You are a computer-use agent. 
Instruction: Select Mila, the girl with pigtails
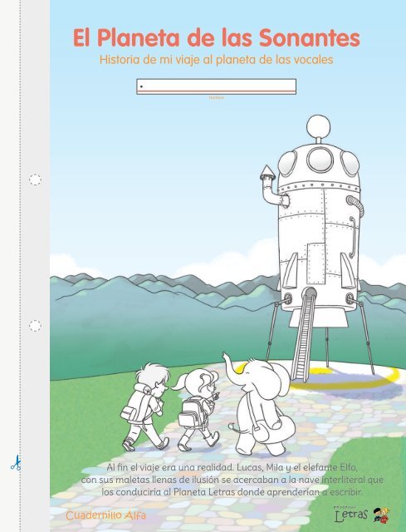[x=198, y=410]
